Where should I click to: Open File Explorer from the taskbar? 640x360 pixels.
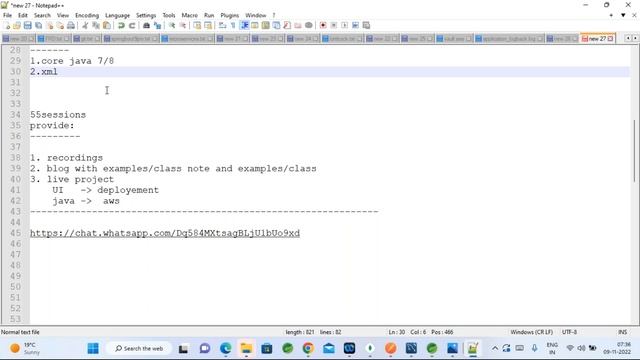[x=246, y=348]
